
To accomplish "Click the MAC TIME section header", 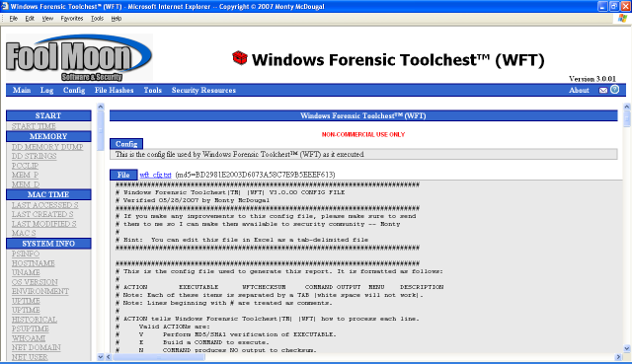I will coord(48,194).
